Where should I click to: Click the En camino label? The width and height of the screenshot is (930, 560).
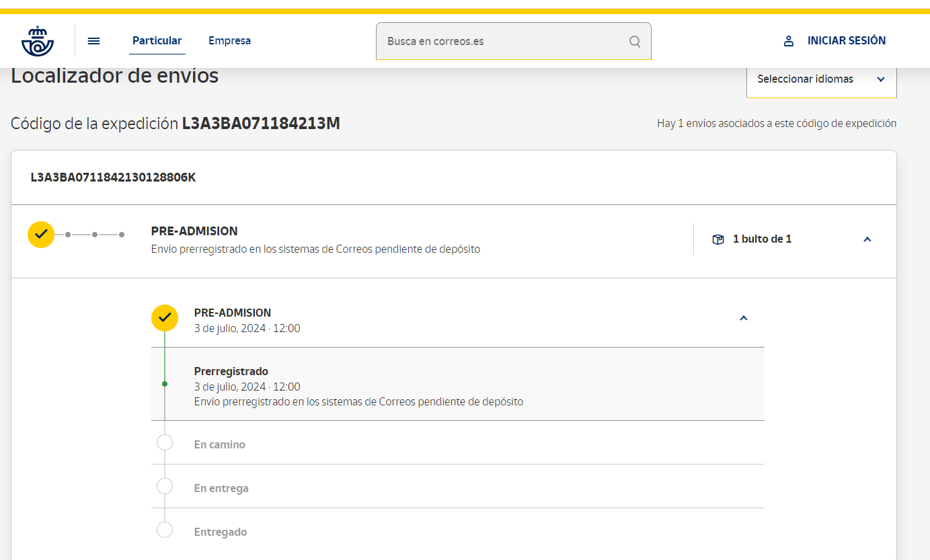tap(220, 444)
